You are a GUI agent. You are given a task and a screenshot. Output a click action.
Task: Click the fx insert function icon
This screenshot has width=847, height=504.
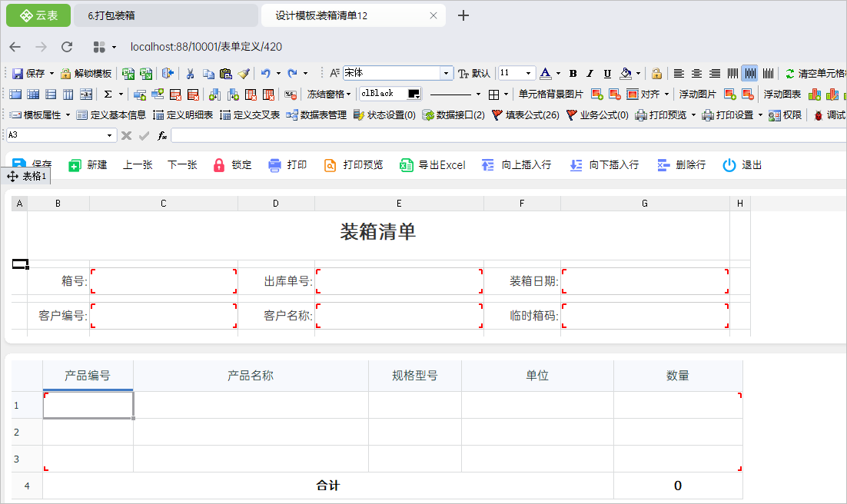(161, 135)
